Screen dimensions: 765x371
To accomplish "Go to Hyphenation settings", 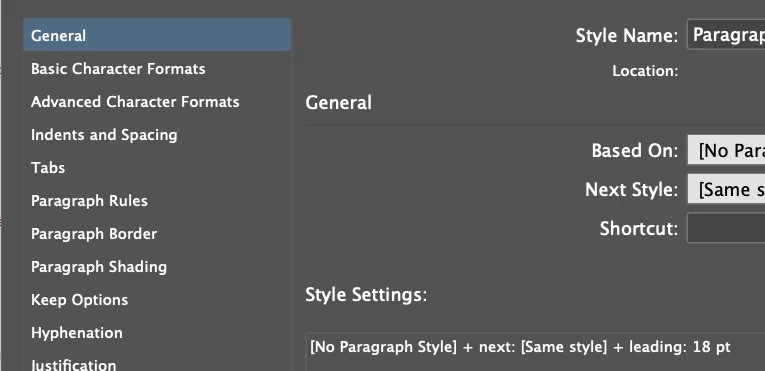I will tap(157, 332).
